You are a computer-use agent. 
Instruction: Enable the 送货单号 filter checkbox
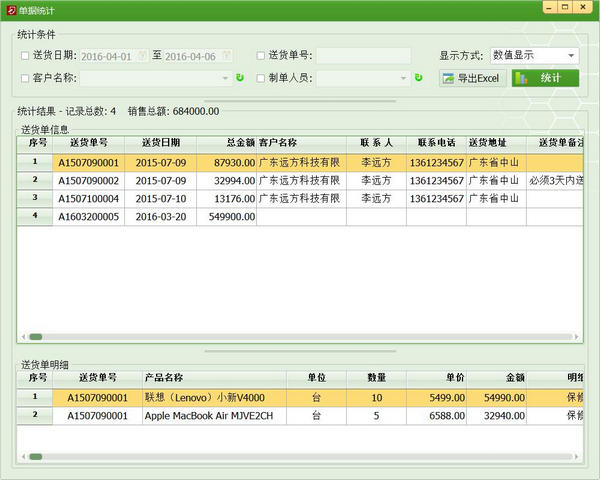pos(261,56)
